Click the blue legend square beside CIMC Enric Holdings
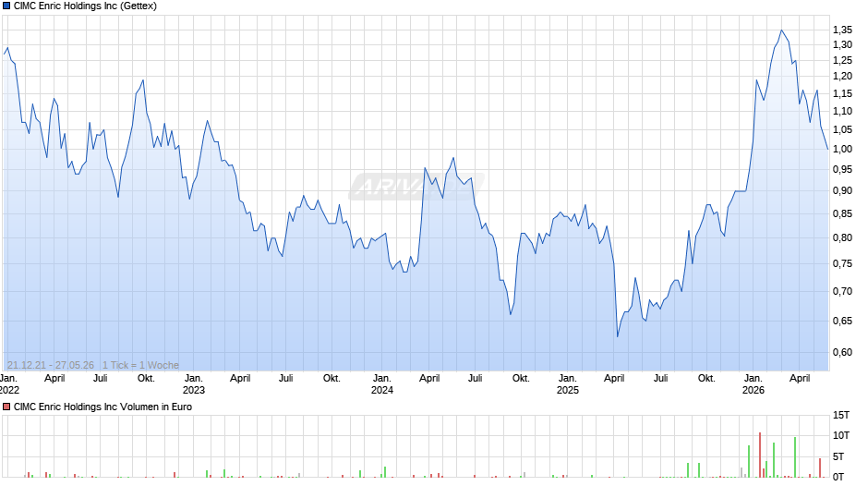 pos(6,6)
